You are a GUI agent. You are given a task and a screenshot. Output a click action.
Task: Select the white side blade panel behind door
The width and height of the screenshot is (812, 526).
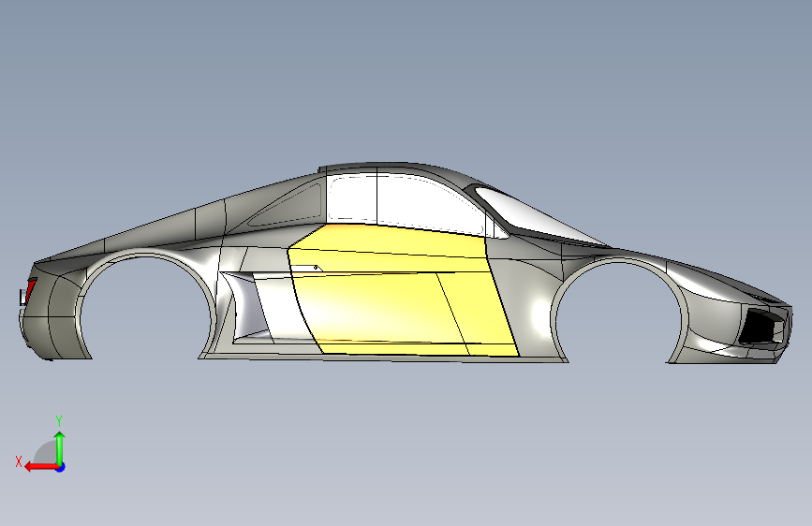click(282, 308)
